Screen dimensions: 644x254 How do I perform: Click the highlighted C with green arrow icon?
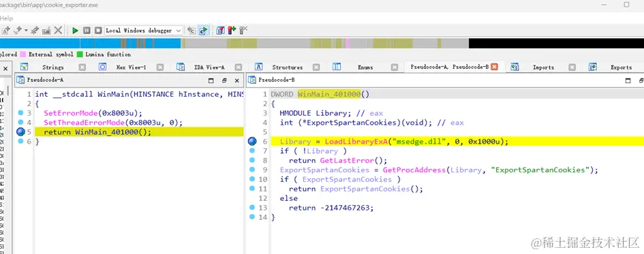203,31
